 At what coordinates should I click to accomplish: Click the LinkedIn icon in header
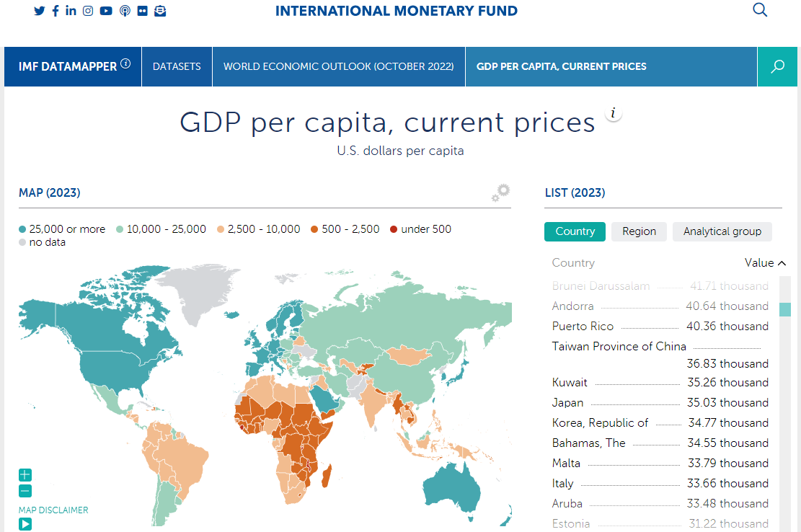click(x=71, y=11)
